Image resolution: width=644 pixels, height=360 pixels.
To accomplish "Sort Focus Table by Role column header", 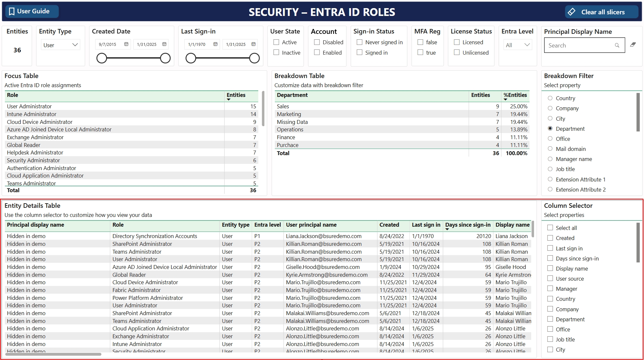I will click(13, 95).
